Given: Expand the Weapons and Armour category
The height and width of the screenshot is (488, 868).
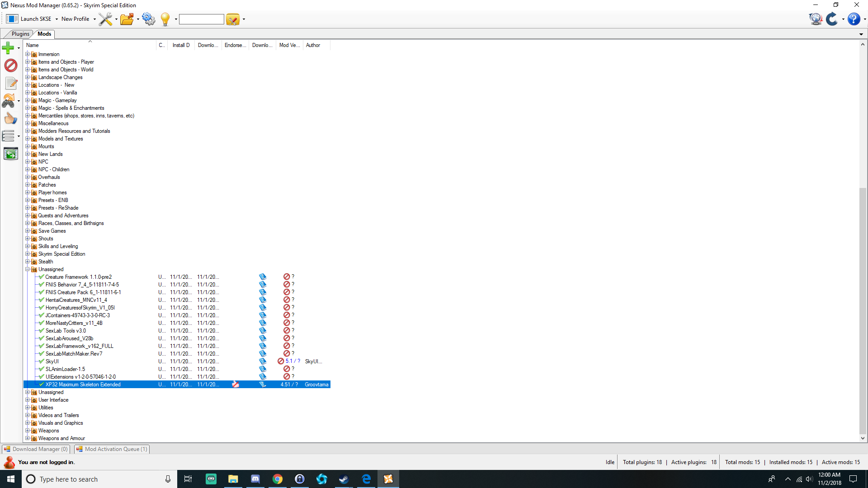Looking at the screenshot, I should pyautogui.click(x=27, y=438).
